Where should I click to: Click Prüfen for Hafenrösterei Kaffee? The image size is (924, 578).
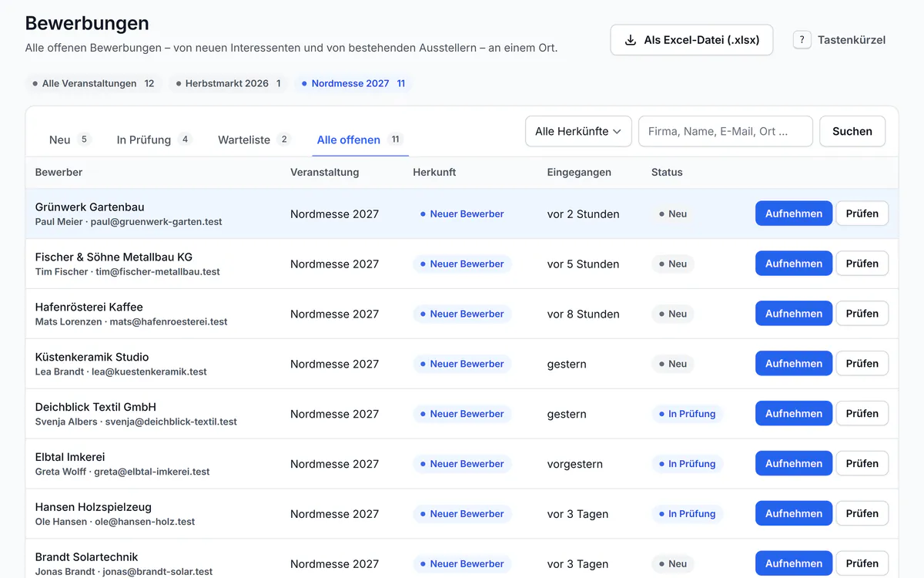point(862,314)
